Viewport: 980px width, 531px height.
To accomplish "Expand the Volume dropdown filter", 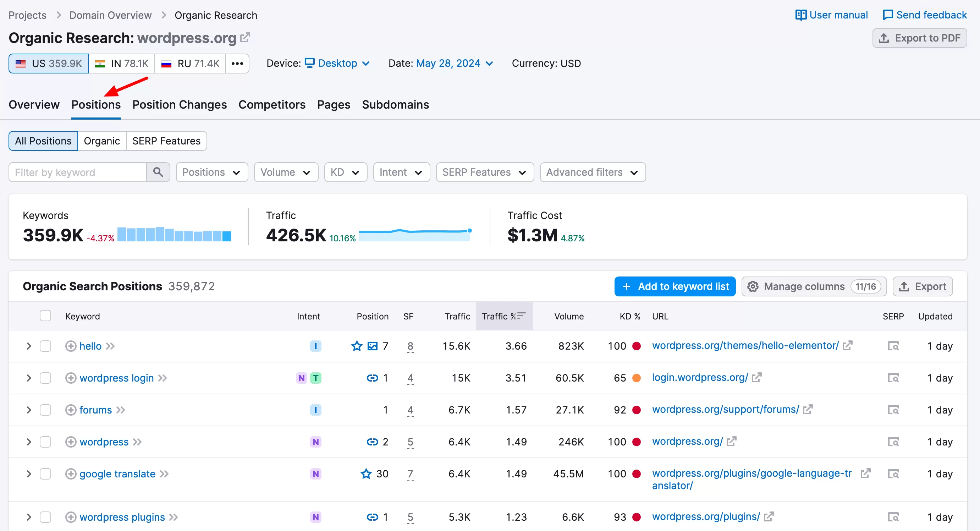I will [285, 173].
